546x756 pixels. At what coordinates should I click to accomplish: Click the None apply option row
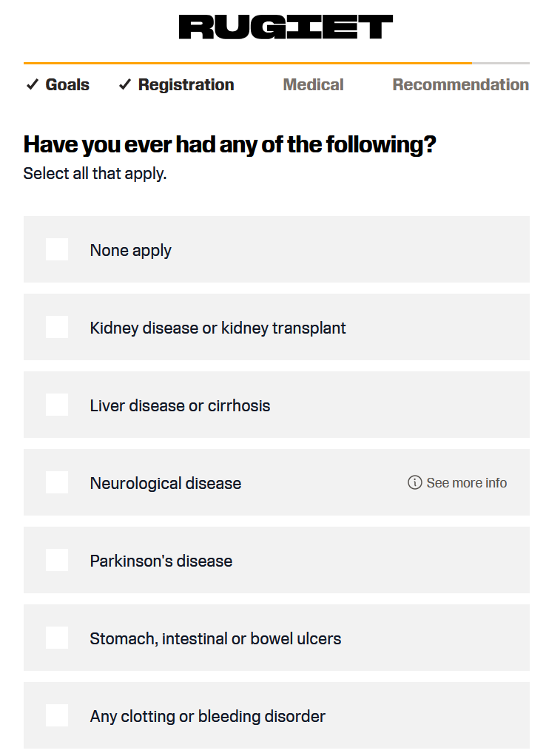click(277, 249)
